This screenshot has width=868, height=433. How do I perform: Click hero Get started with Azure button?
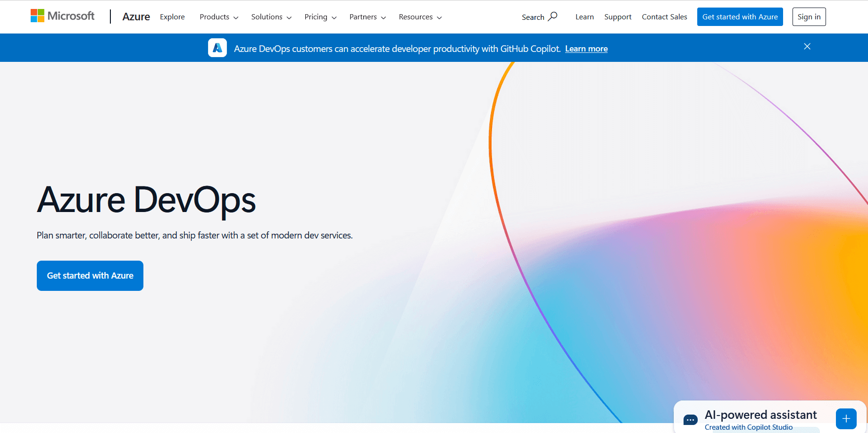90,276
